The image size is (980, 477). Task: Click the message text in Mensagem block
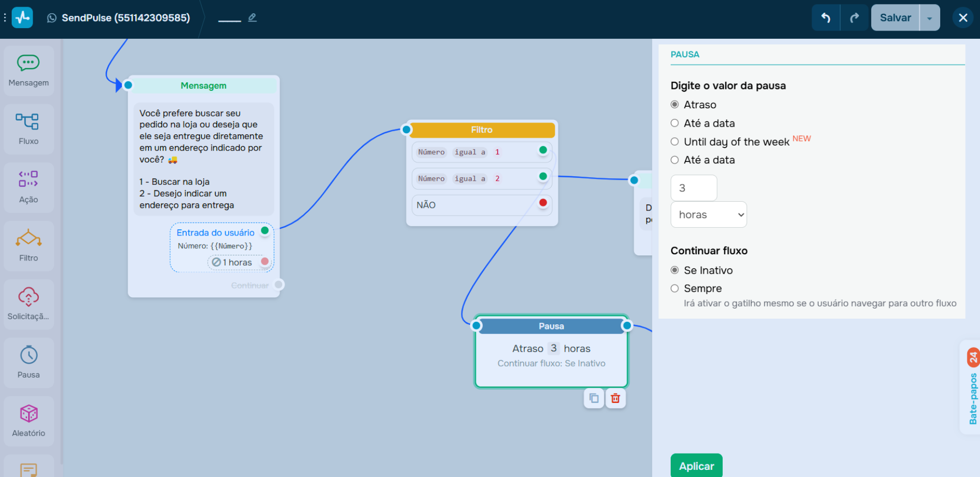point(203,159)
